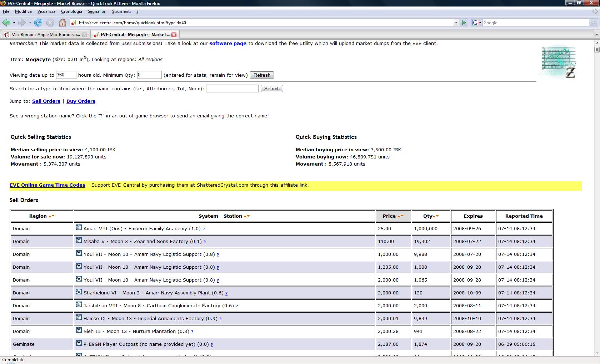Sort Region column ascending with up arrow
The height and width of the screenshot is (364, 600).
pos(50,216)
